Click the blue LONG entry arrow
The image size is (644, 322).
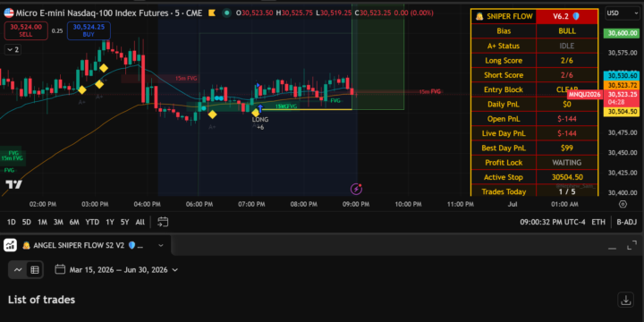[259, 109]
